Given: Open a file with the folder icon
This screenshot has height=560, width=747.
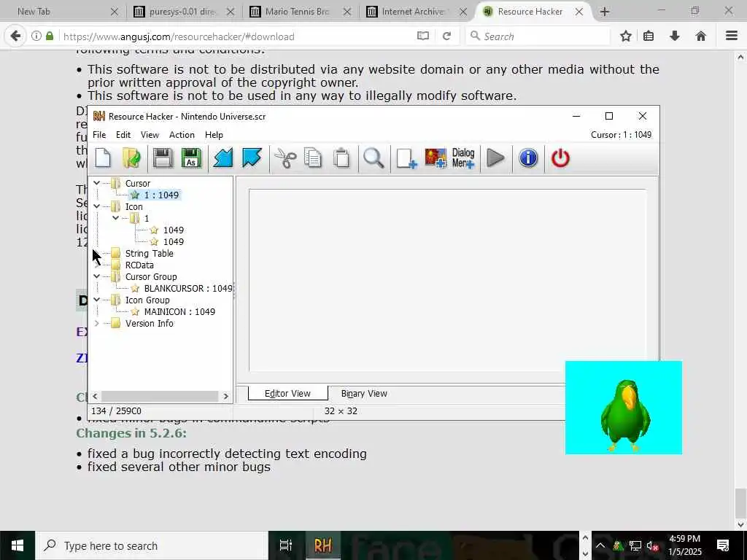Looking at the screenshot, I should (131, 158).
